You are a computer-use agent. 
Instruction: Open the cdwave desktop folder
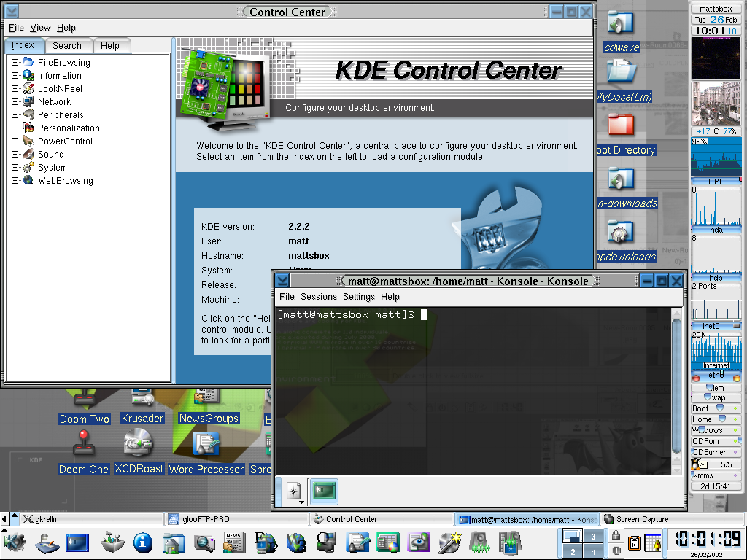[x=622, y=32]
